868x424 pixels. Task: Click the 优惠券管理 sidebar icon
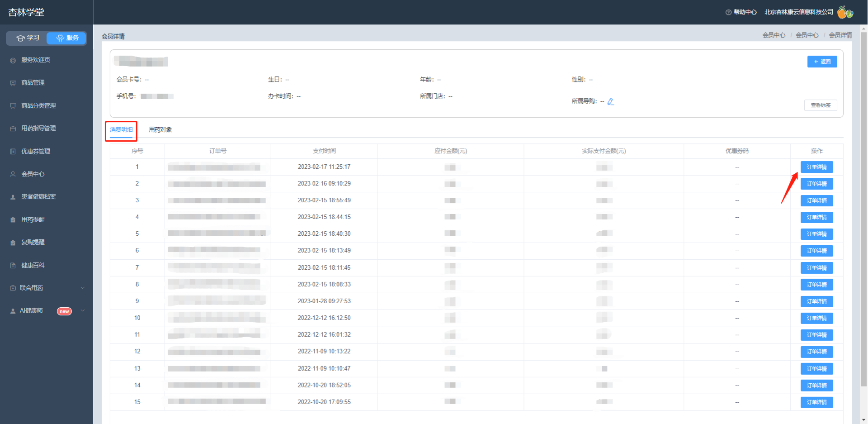click(13, 152)
